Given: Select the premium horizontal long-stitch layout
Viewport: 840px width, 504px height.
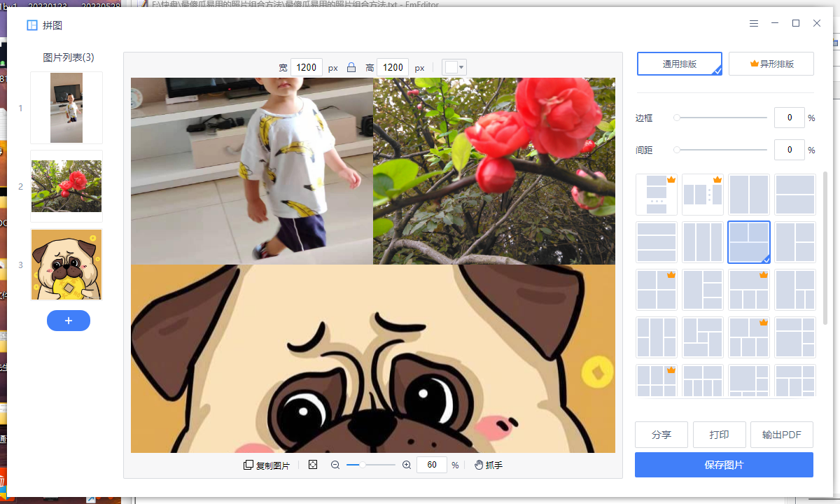Looking at the screenshot, I should click(x=703, y=195).
